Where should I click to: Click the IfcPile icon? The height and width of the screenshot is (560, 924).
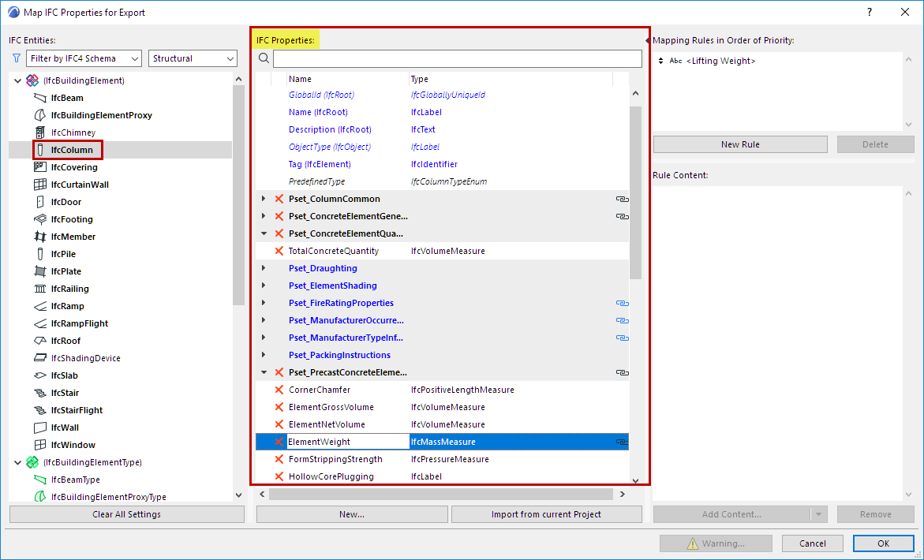(40, 254)
